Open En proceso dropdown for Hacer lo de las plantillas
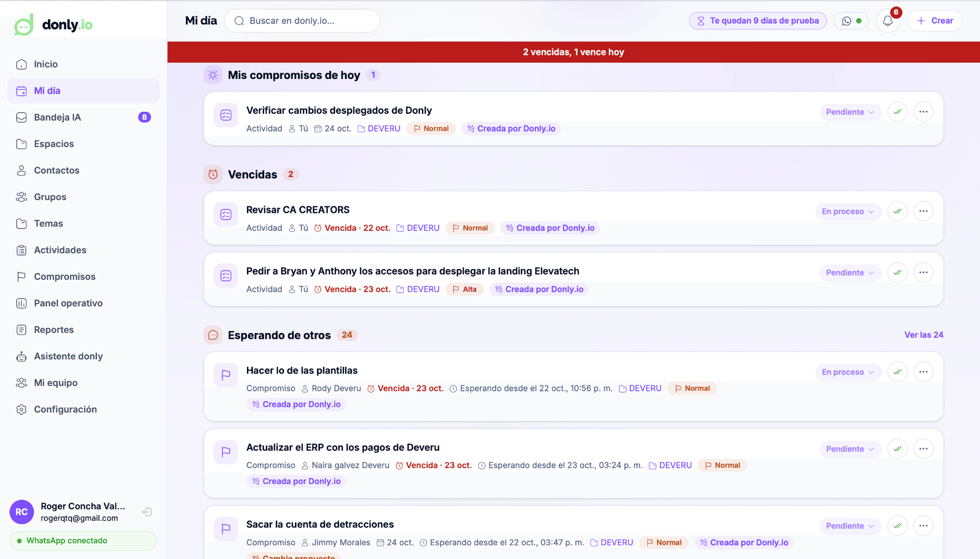This screenshot has height=559, width=980. [848, 372]
